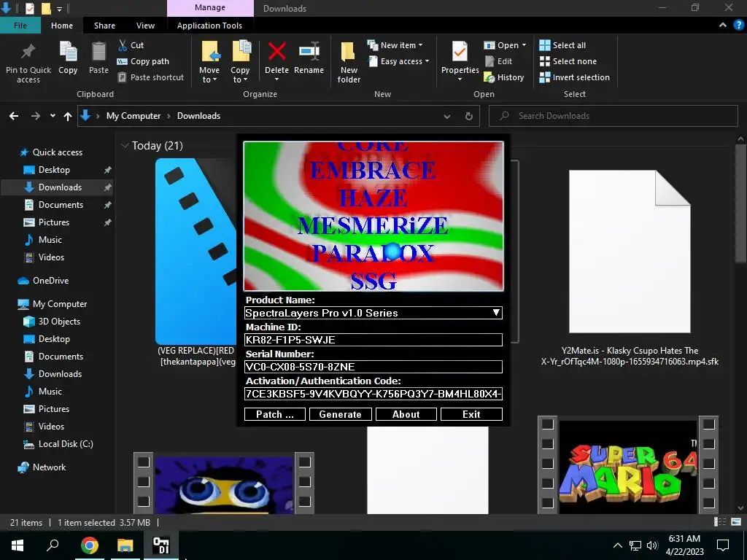Screen dimensions: 747x560
Task: Open Properties from the ribbon
Action: pyautogui.click(x=460, y=61)
